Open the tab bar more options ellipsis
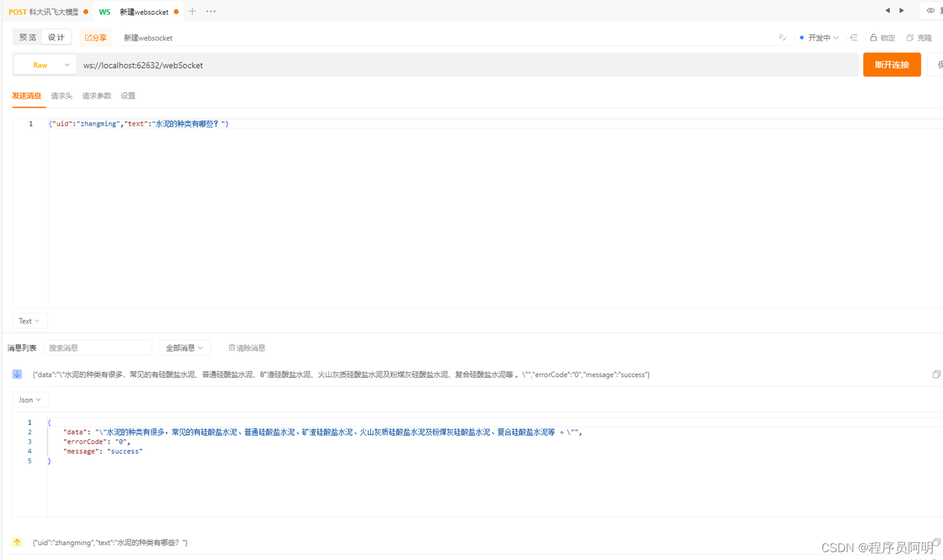 click(211, 11)
